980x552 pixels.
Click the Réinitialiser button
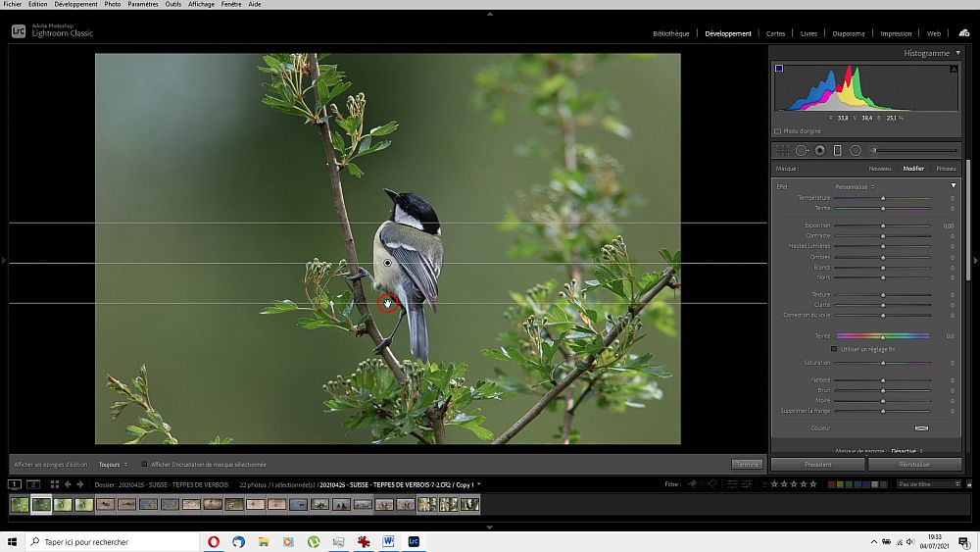[913, 464]
